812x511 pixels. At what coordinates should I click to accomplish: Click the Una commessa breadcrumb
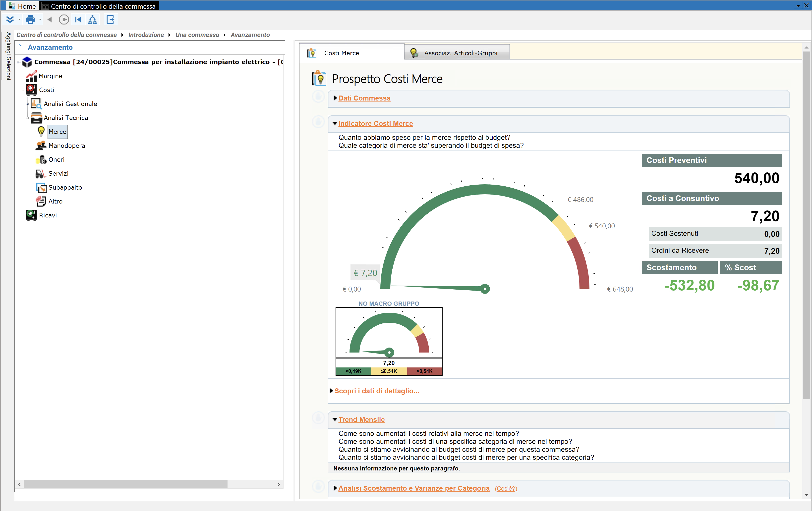pyautogui.click(x=197, y=35)
